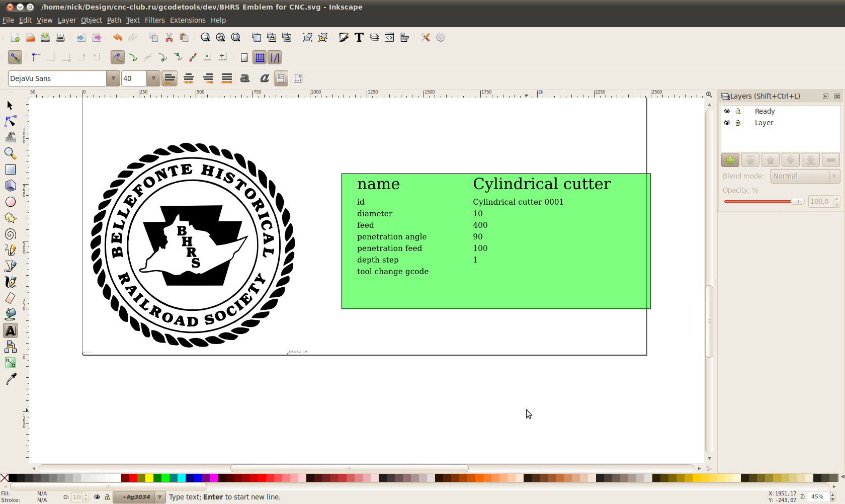This screenshot has height=504, width=845.
Task: Open the File menu
Action: click(8, 20)
